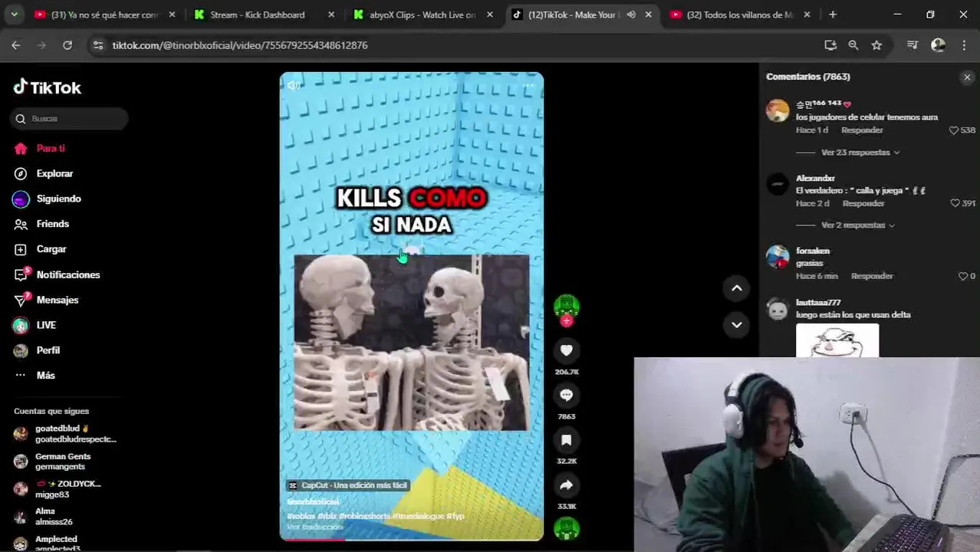This screenshot has width=980, height=552.
Task: Open the Chrome three-dot menu
Action: click(964, 45)
